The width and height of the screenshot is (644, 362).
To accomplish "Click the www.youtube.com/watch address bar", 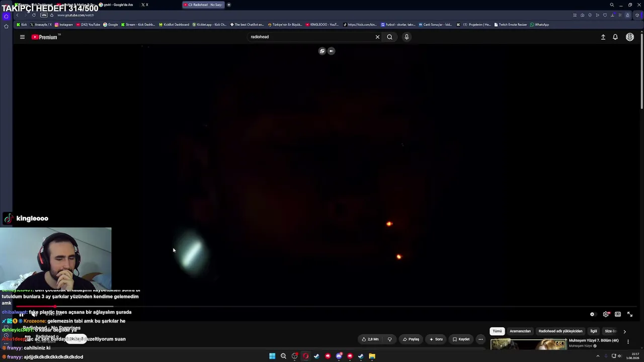I will click(75, 15).
